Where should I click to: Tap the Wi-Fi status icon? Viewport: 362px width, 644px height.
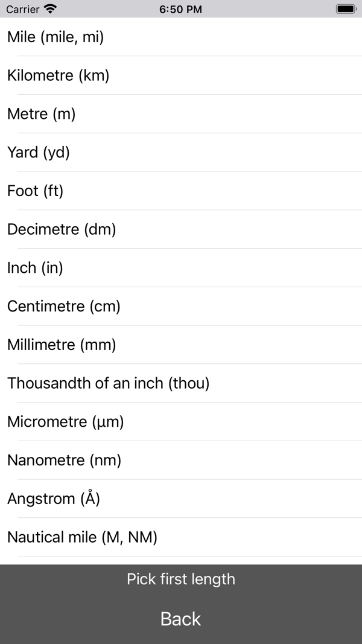pos(51,9)
